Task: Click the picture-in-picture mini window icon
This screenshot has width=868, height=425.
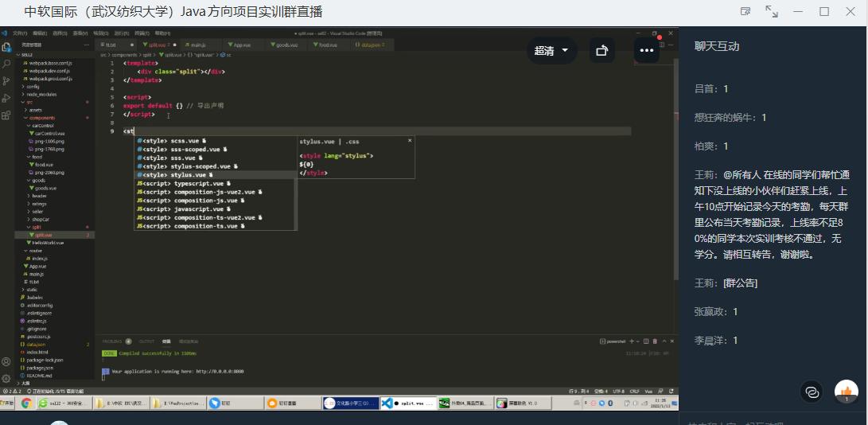Action: (745, 12)
